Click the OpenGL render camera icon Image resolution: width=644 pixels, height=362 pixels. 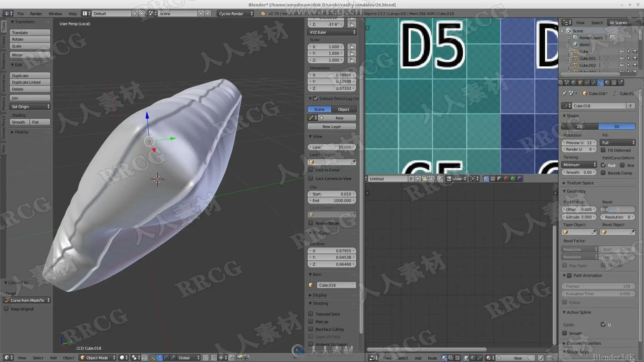click(239, 358)
